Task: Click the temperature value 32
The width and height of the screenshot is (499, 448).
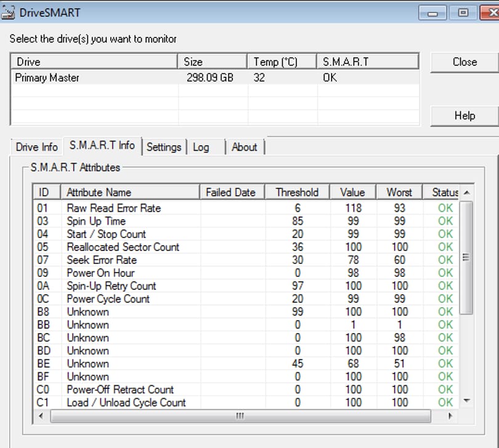Action: tap(259, 78)
